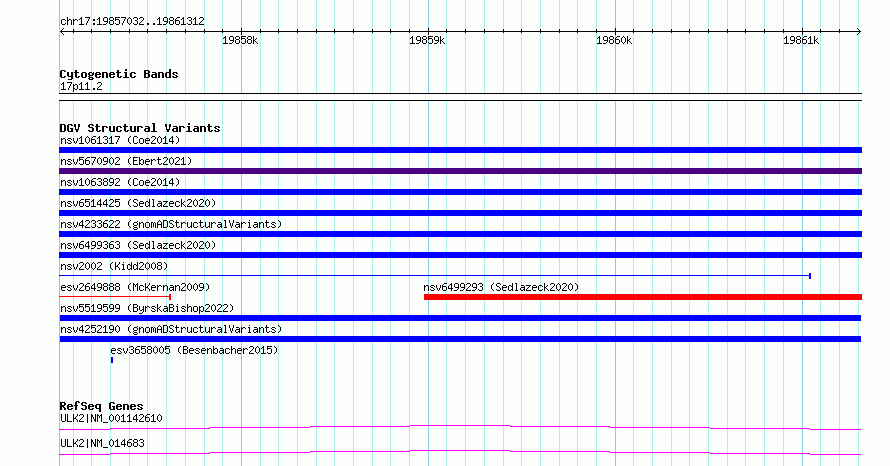This screenshot has width=890, height=466.
Task: Click the 19861k ruler tick label
Action: pos(801,40)
